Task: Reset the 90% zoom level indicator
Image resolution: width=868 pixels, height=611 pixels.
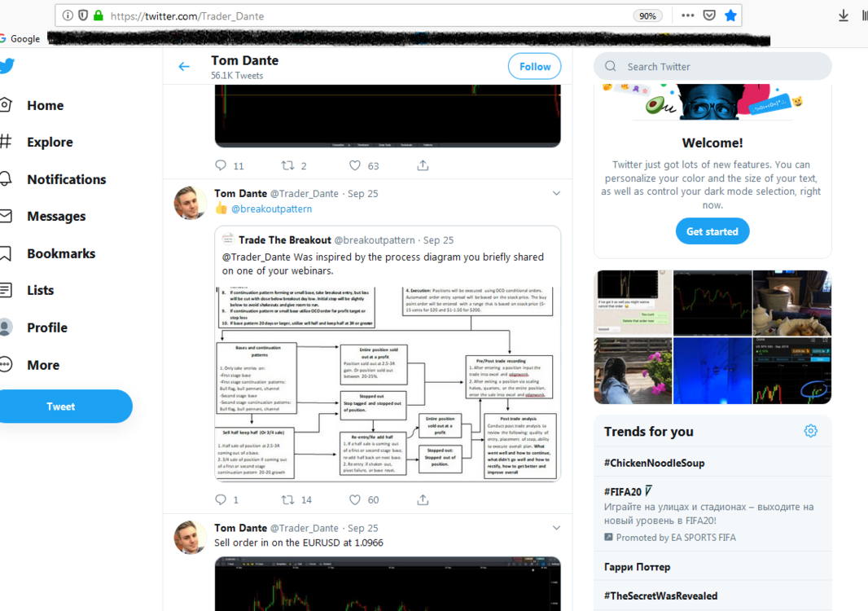Action: (647, 16)
